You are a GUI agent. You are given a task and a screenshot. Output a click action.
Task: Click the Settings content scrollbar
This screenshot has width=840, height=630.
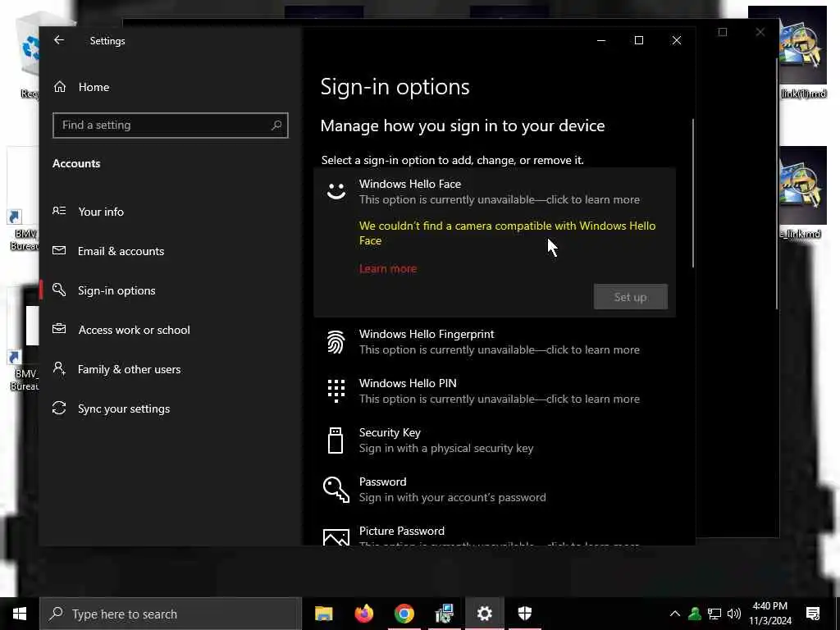pos(692,193)
